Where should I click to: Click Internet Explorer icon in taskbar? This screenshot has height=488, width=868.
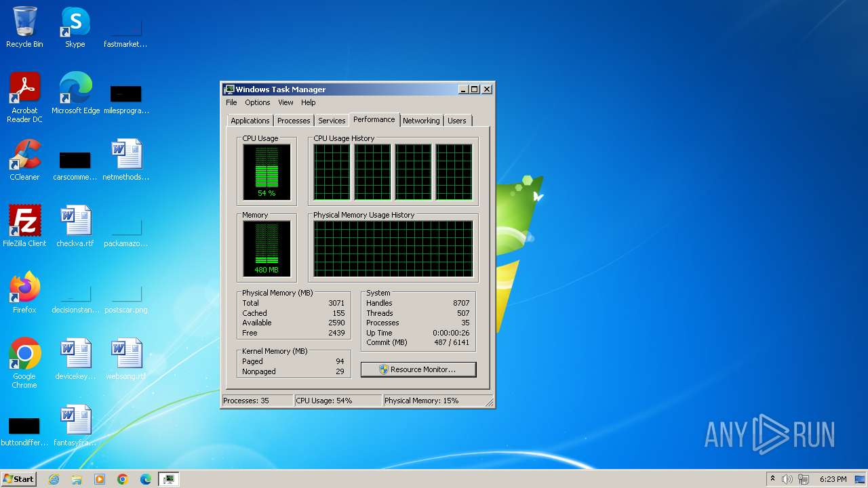point(54,479)
